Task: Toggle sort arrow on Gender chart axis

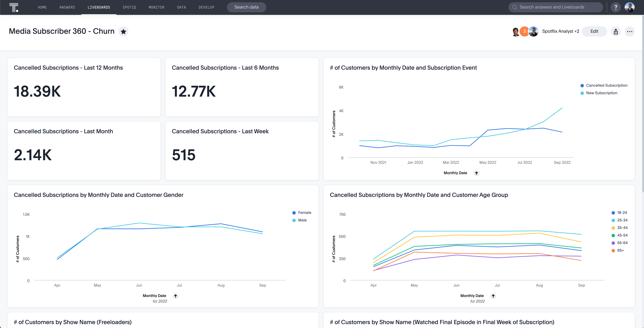Action: click(x=176, y=296)
